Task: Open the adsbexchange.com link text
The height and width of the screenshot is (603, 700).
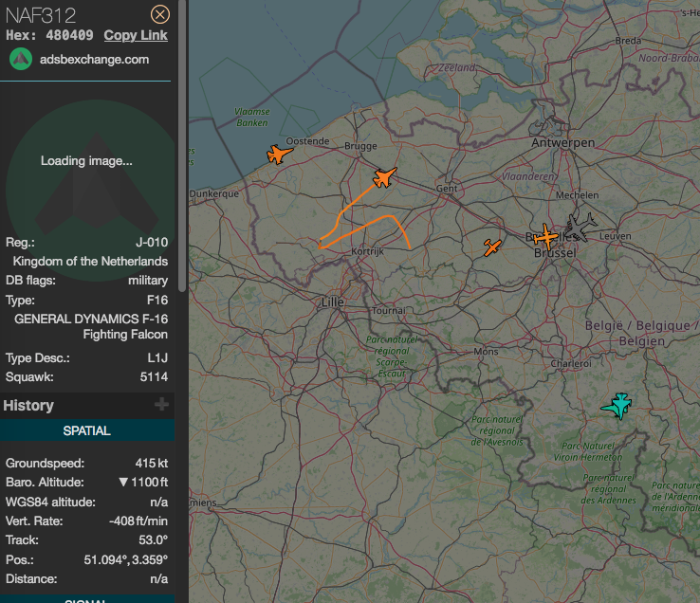Action: coord(94,60)
